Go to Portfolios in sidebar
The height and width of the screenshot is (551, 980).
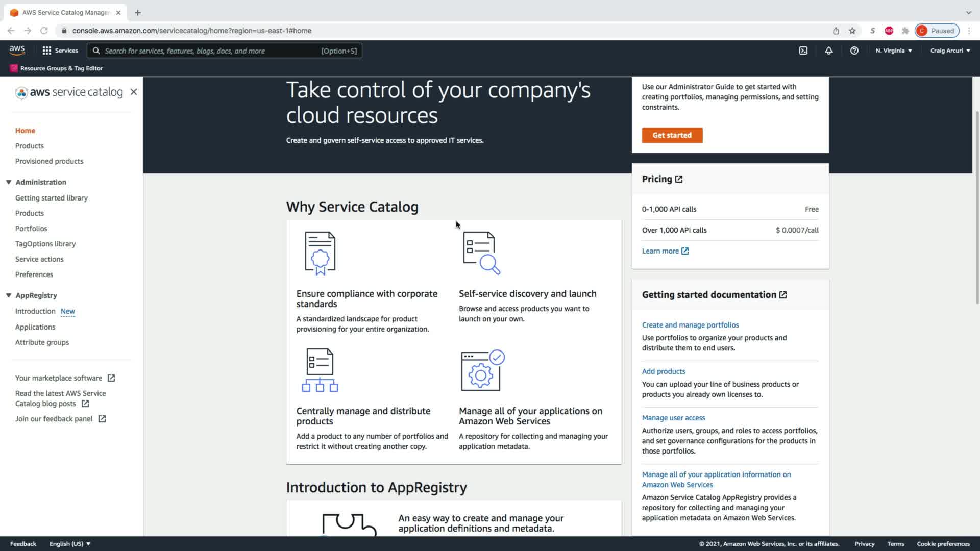(x=31, y=229)
